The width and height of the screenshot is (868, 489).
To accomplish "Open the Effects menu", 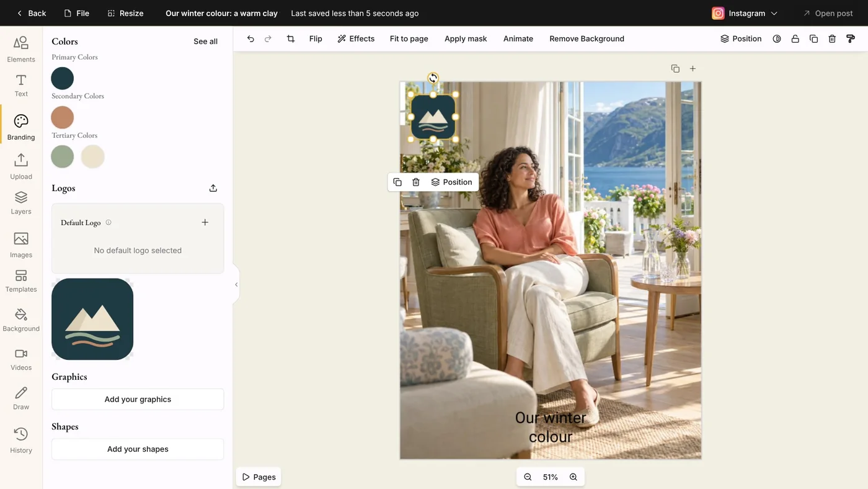I will click(356, 38).
